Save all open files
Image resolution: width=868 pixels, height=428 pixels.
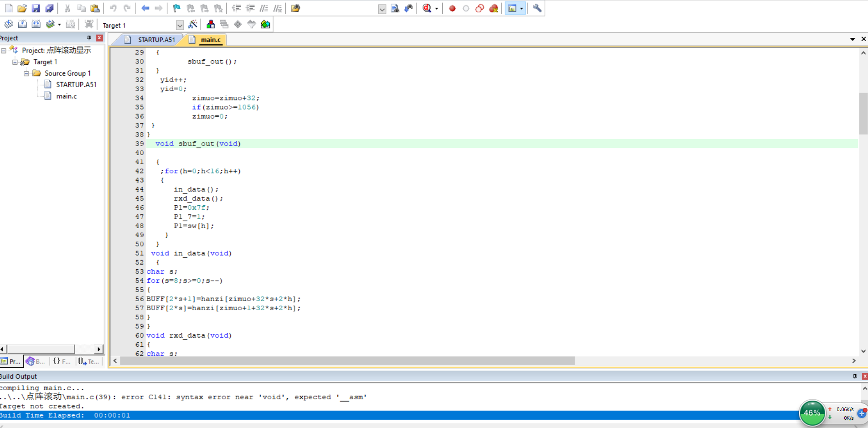49,8
